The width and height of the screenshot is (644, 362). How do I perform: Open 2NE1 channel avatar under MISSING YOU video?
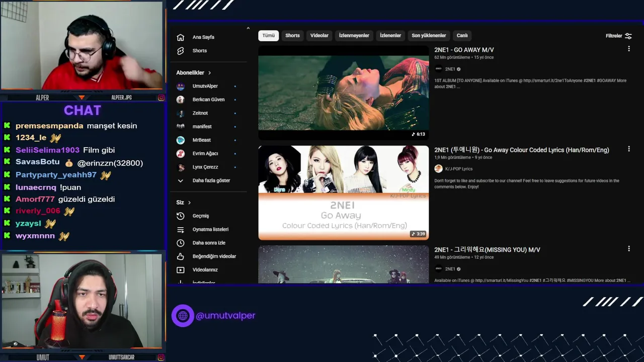pyautogui.click(x=439, y=268)
